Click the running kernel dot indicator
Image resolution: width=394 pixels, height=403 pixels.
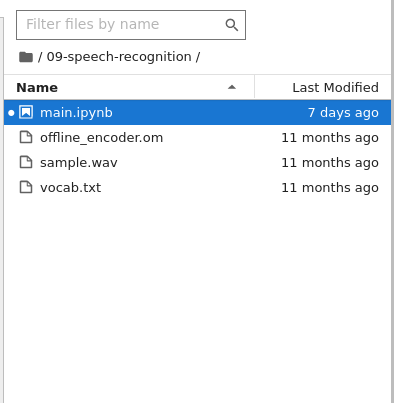[11, 113]
